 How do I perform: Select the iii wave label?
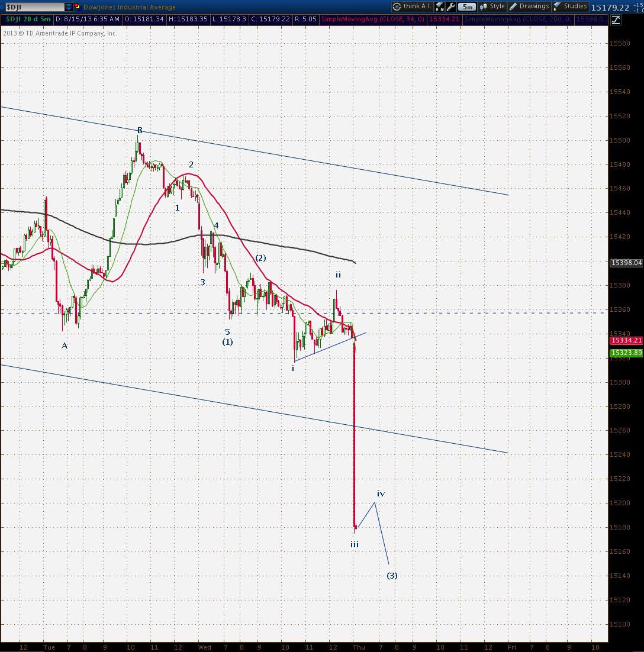tap(355, 544)
